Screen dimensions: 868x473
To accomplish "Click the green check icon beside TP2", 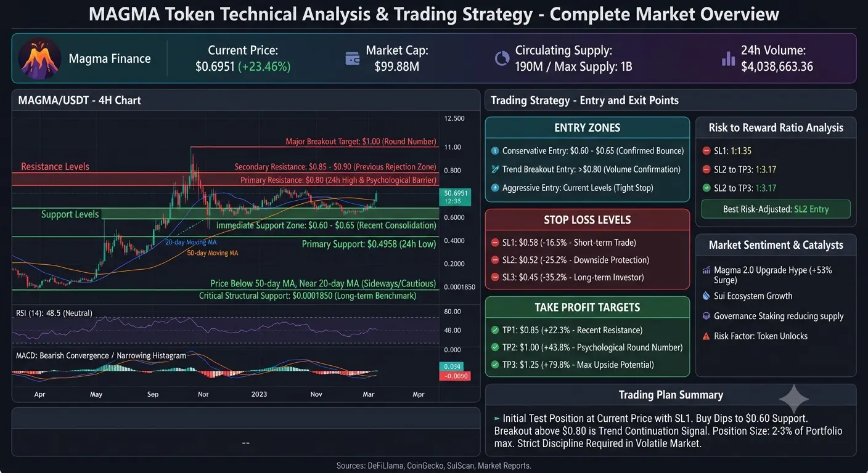I will coord(495,347).
